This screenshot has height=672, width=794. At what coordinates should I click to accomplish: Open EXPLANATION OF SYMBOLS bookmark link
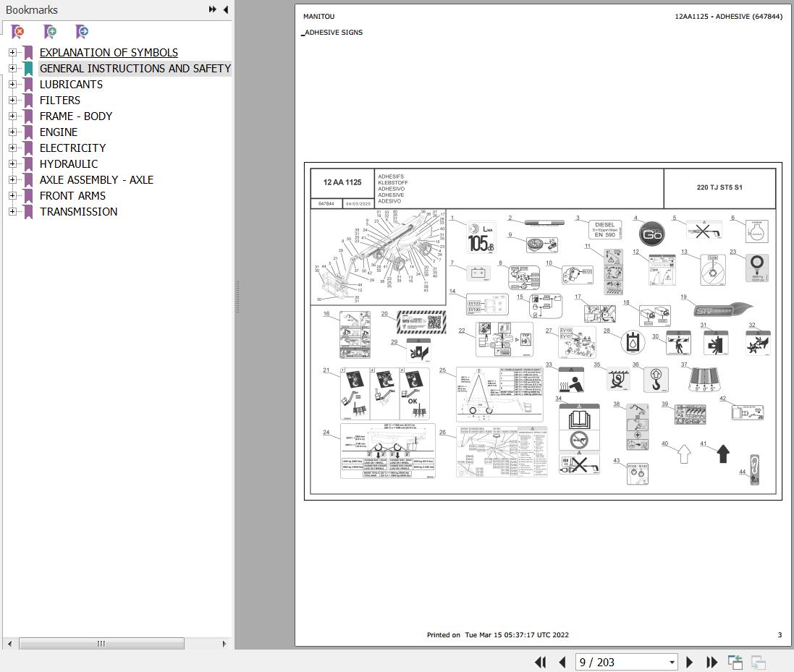109,52
